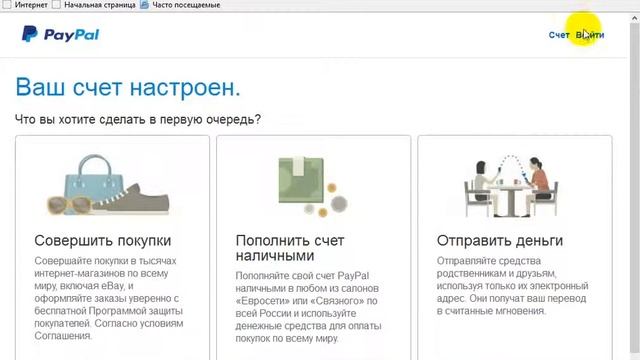Click the Войти login link
The image size is (640, 360).
click(x=590, y=35)
